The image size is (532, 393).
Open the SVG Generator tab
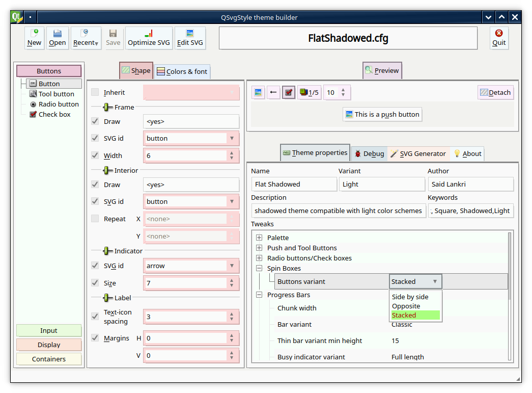(x=418, y=153)
